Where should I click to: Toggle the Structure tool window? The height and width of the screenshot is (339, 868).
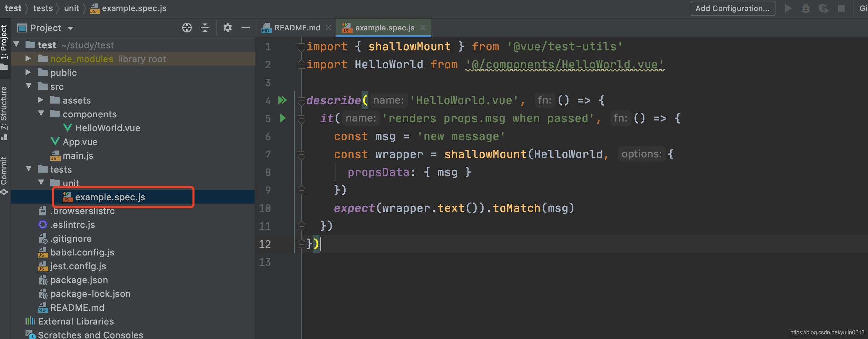(x=4, y=112)
